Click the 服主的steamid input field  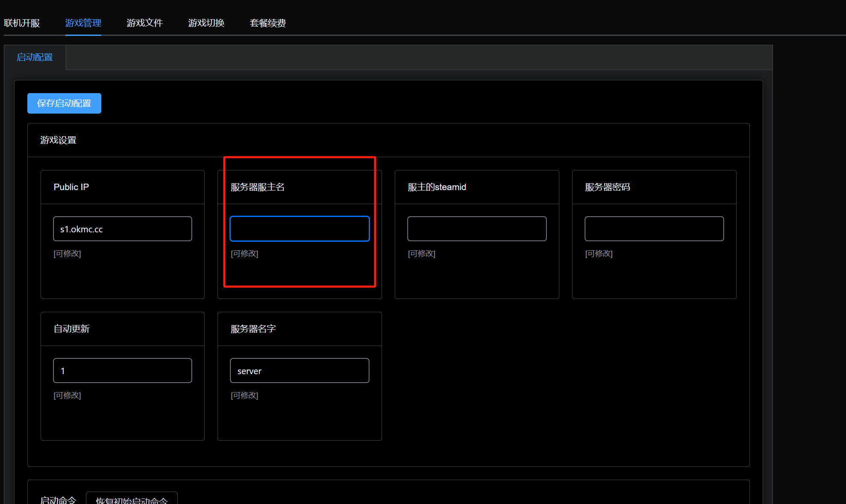pos(477,229)
